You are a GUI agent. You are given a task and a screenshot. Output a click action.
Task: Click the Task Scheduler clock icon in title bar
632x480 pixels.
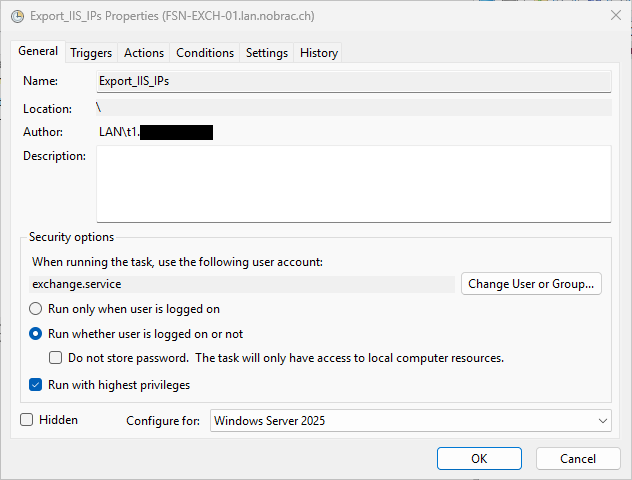[x=17, y=17]
